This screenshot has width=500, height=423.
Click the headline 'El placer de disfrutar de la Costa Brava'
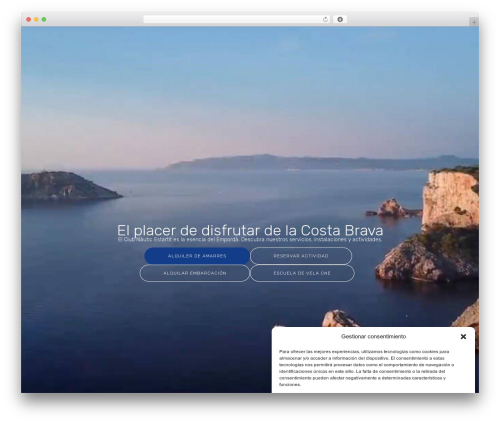pyautogui.click(x=250, y=230)
